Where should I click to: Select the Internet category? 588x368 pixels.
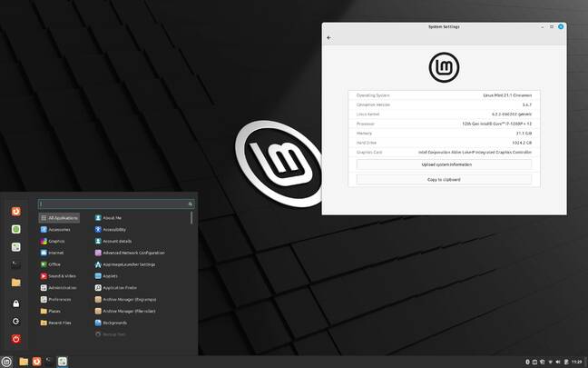click(52, 253)
